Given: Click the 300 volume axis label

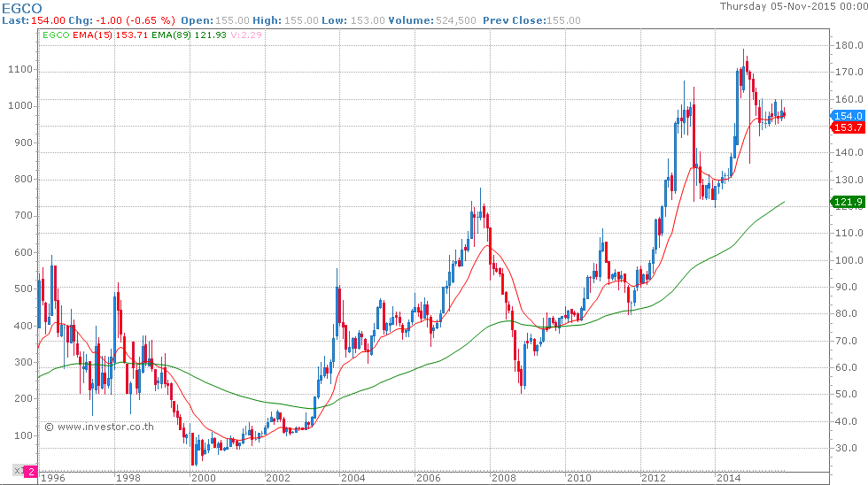Looking at the screenshot, I should tap(23, 363).
